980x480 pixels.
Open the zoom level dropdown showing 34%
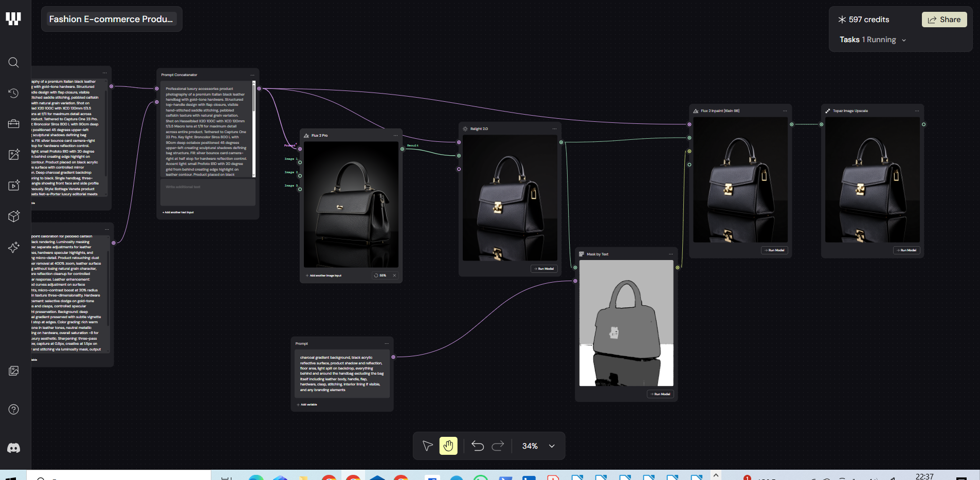(x=551, y=446)
